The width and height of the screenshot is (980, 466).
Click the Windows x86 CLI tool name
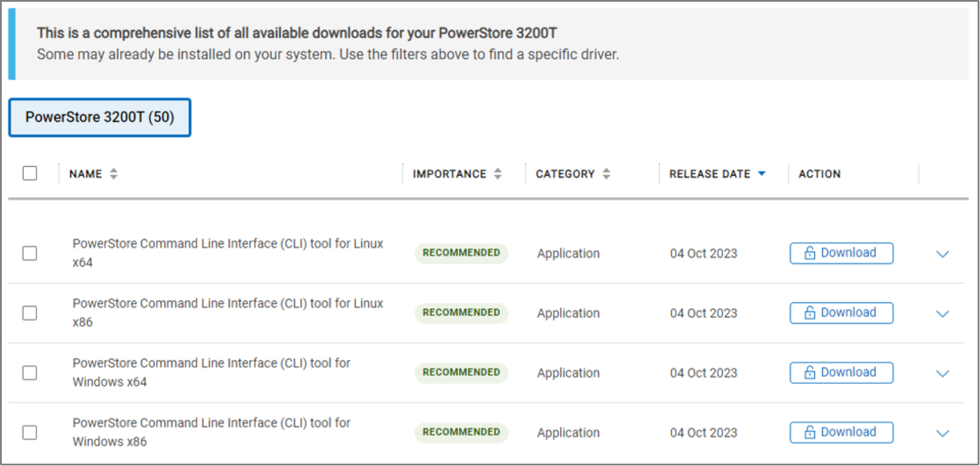click(x=211, y=433)
